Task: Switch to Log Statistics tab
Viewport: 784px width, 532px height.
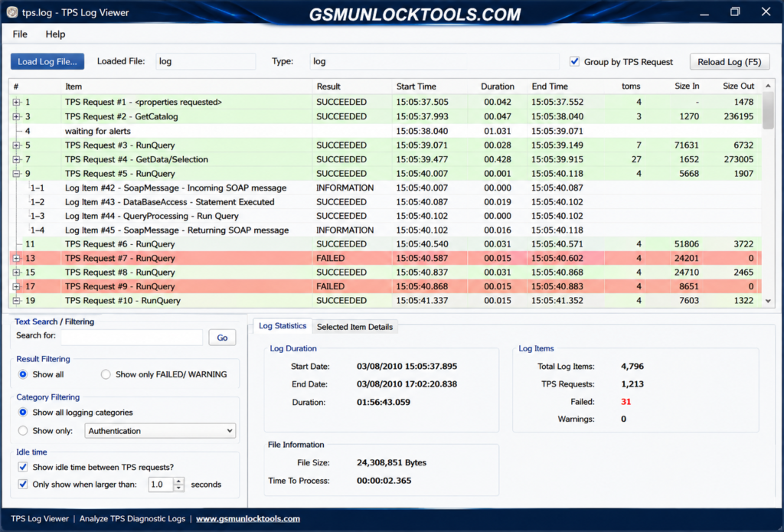Action: 283,326
